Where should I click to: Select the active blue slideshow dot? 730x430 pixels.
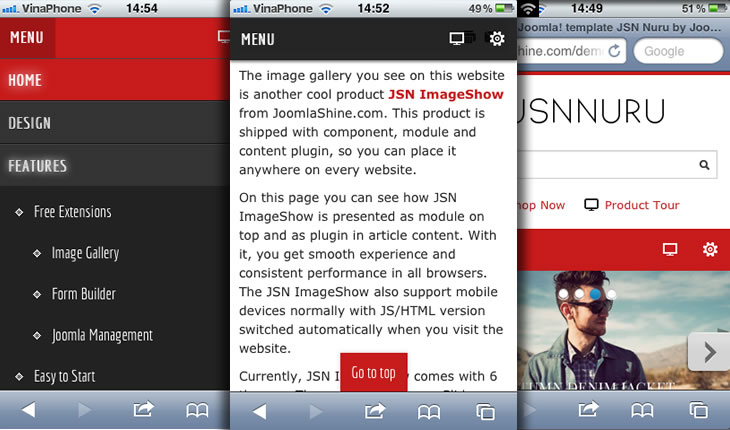pyautogui.click(x=595, y=294)
